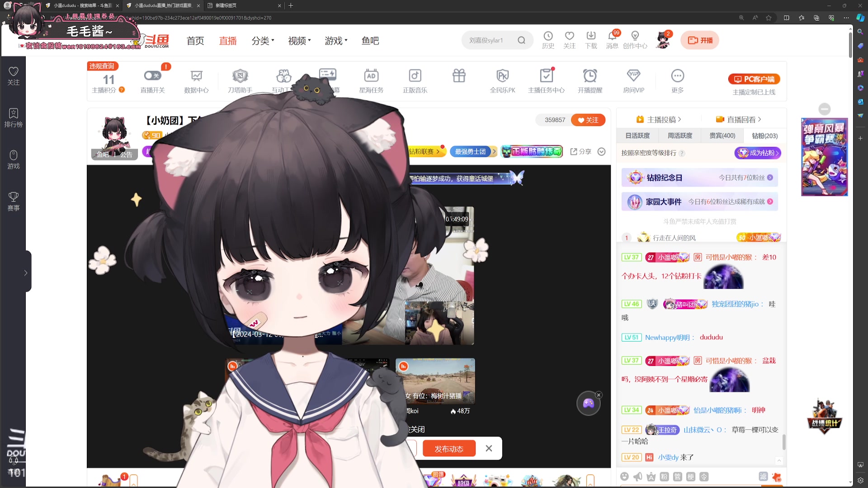
Task: Click the 开播提醒 alarm icon
Action: point(590,76)
